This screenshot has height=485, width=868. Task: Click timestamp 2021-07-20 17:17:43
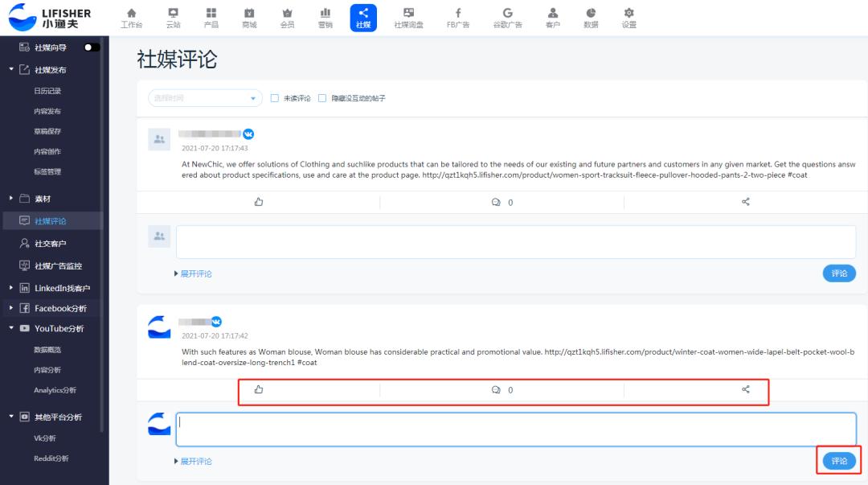click(215, 148)
